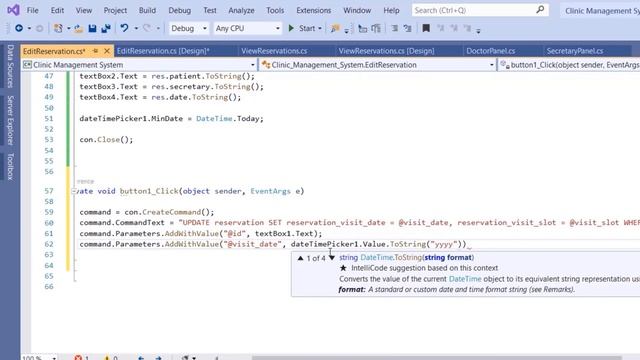The height and width of the screenshot is (360, 640).
Task: Switch to the DoctorPanel.cs tab
Action: pyautogui.click(x=491, y=51)
